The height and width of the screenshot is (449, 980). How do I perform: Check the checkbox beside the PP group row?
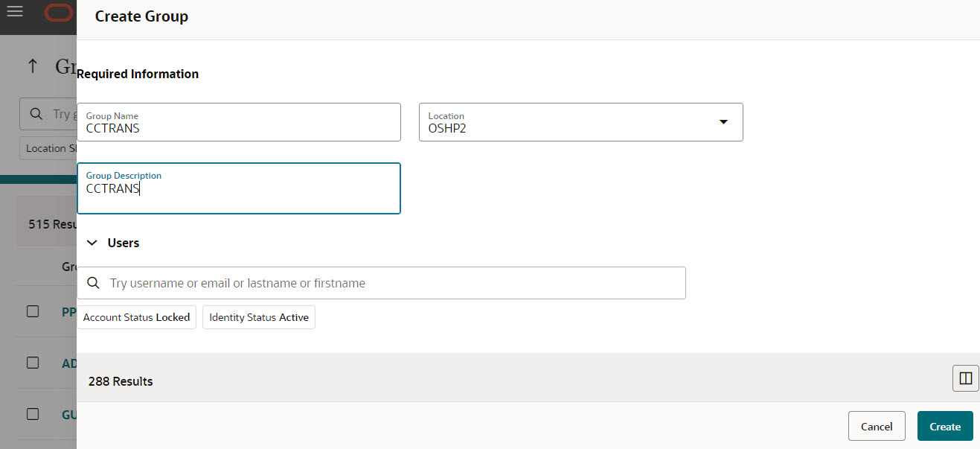click(x=33, y=311)
